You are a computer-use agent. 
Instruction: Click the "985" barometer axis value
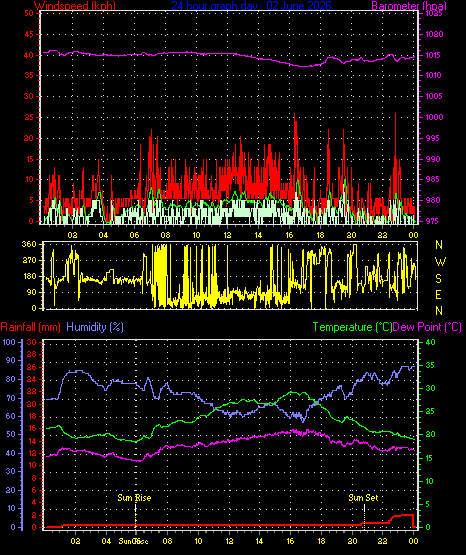tap(434, 179)
